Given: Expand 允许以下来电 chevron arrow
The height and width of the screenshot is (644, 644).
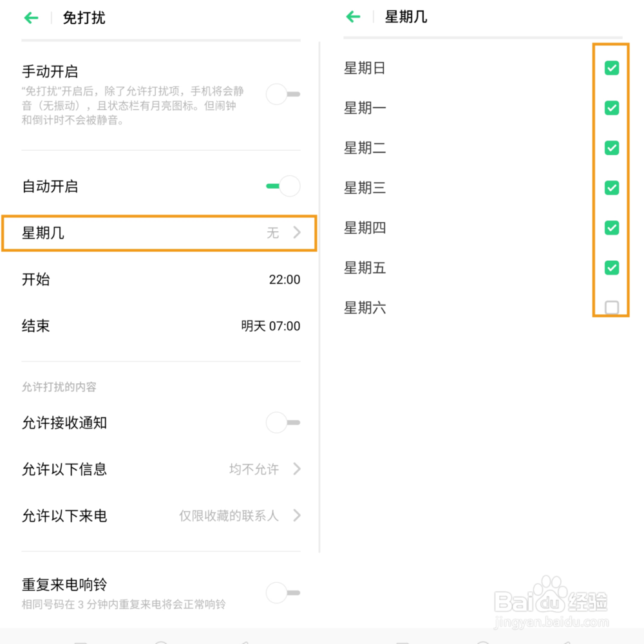Looking at the screenshot, I should coord(297,515).
